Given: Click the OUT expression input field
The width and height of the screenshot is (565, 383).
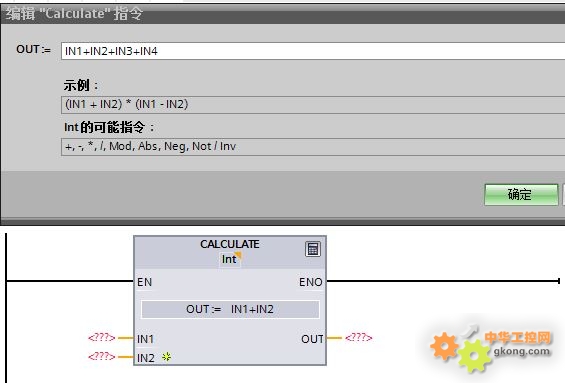Looking at the screenshot, I should pyautogui.click(x=313, y=51).
